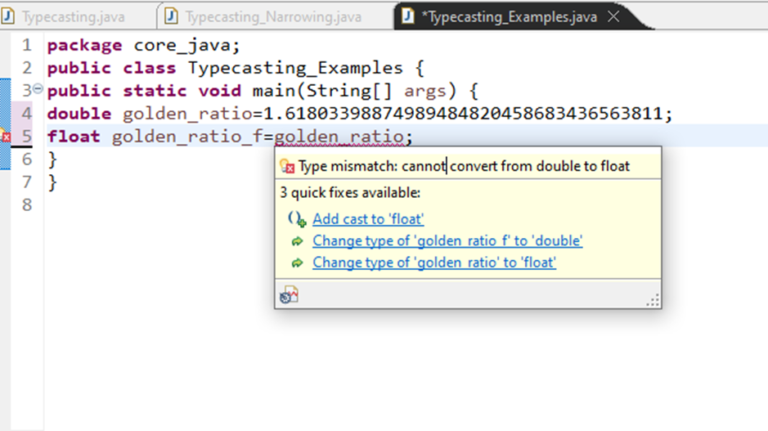Viewport: 768px width, 431px height.
Task: Click the error icon in the tooltip header
Action: (x=288, y=166)
